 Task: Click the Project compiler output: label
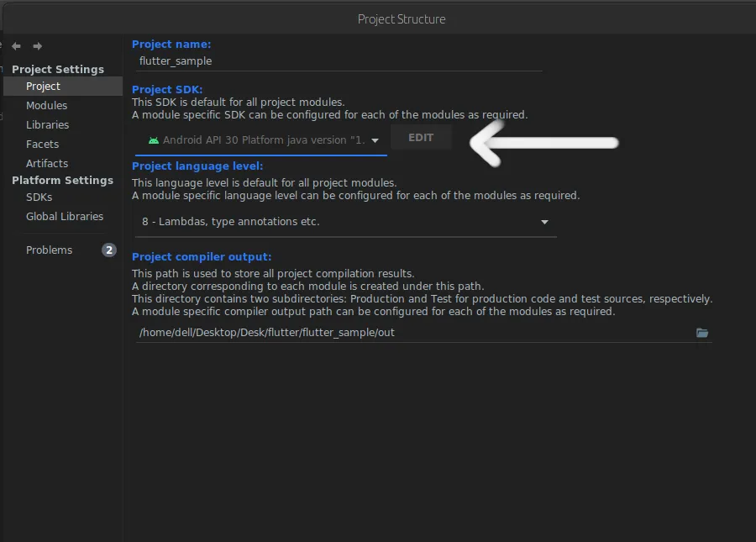(202, 257)
